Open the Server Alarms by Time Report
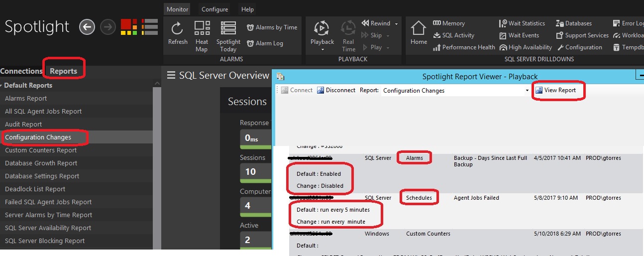This screenshot has width=644, height=256. (x=76, y=215)
